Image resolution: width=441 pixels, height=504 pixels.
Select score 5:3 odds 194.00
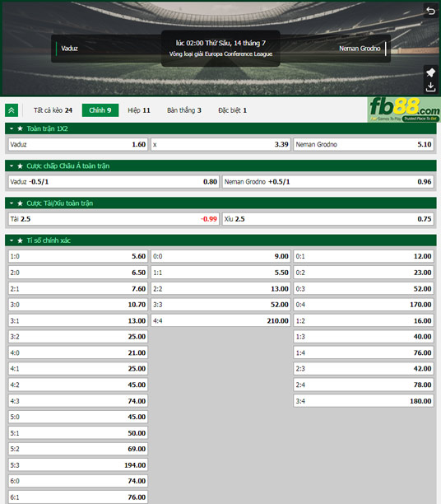[77, 465]
